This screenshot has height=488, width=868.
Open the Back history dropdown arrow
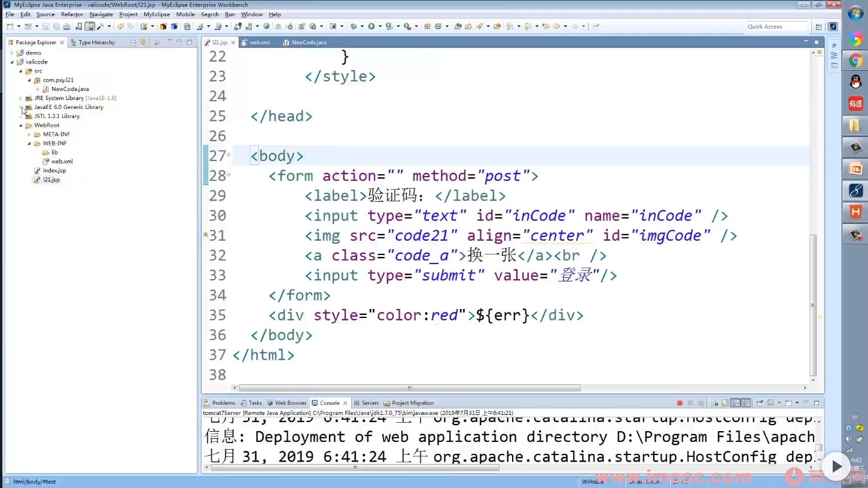point(564,26)
